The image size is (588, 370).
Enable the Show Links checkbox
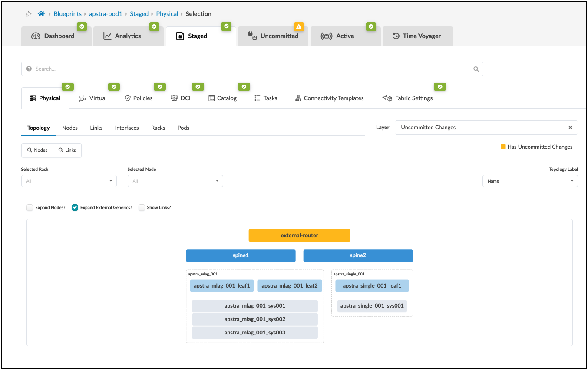point(142,208)
